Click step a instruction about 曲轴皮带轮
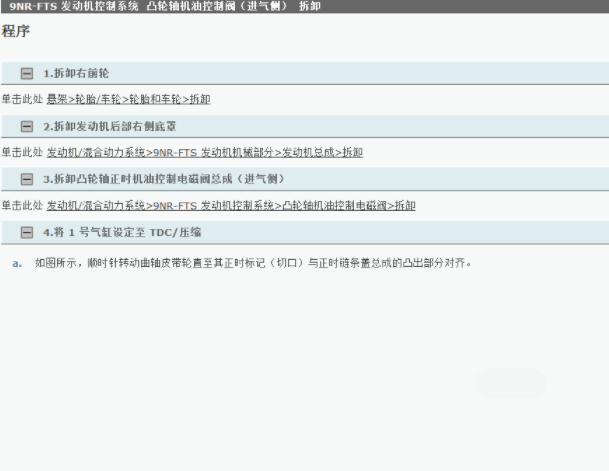 click(x=253, y=263)
